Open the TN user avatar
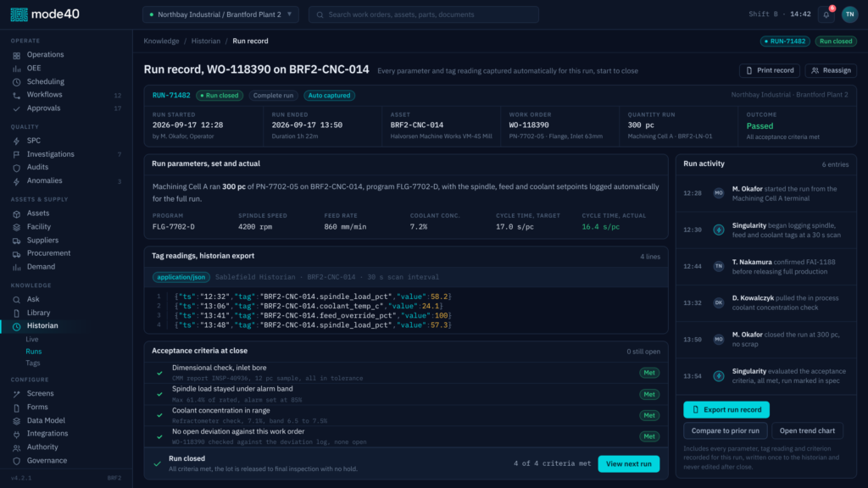Viewport: 868px width, 488px height. (849, 14)
